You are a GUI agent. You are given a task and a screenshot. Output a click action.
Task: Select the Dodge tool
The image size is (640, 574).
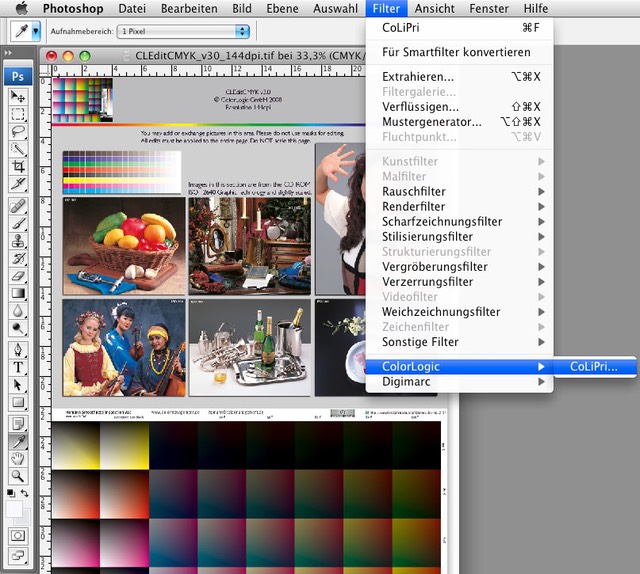coord(18,329)
